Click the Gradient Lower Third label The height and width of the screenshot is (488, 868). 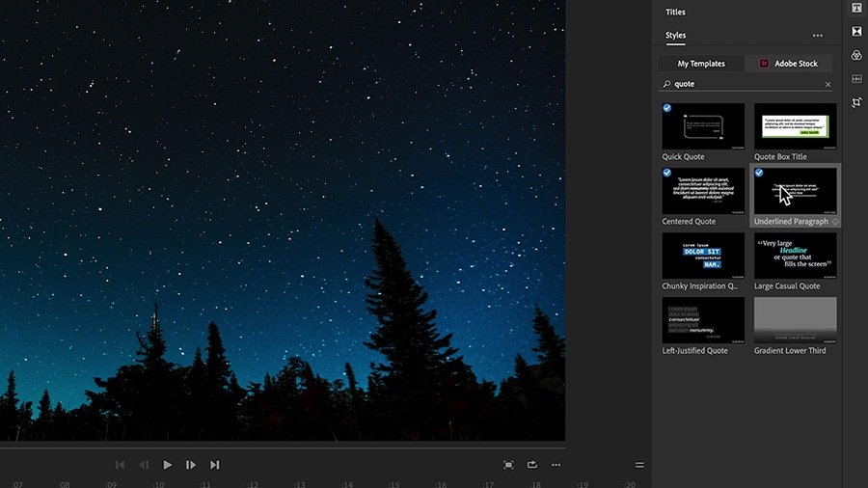tap(789, 351)
